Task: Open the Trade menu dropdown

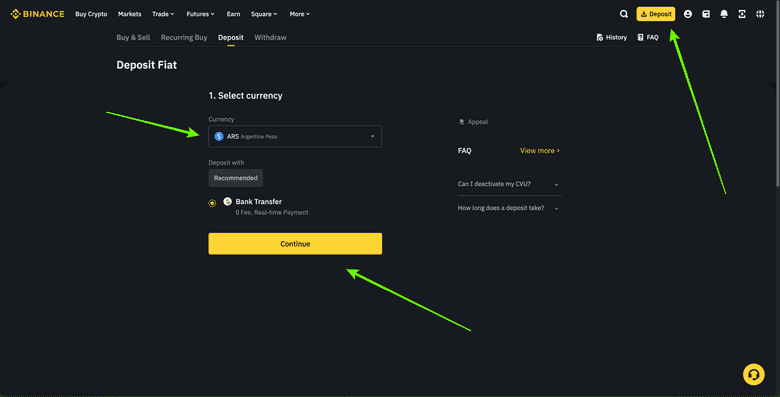Action: pos(163,14)
